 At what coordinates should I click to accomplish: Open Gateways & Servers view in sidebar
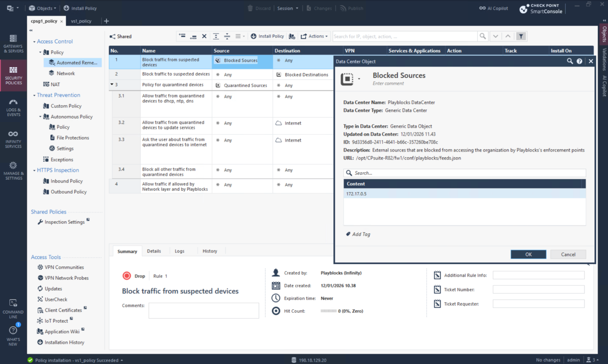pyautogui.click(x=13, y=44)
